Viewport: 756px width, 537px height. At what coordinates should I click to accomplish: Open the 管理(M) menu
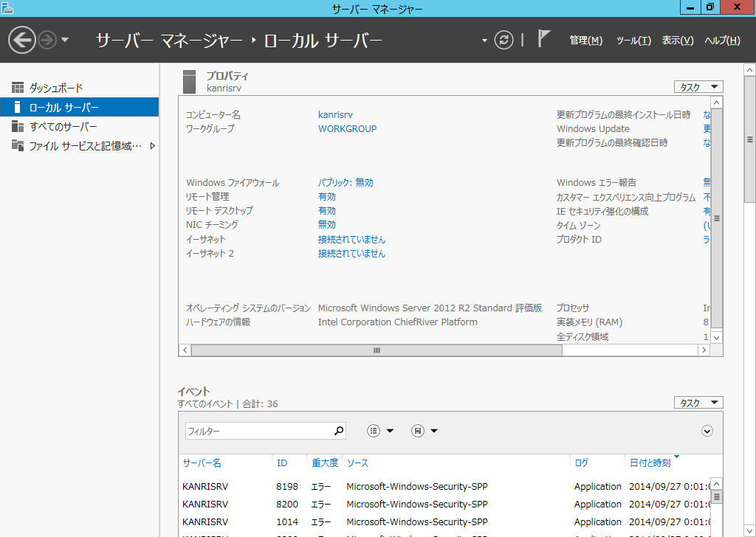585,41
